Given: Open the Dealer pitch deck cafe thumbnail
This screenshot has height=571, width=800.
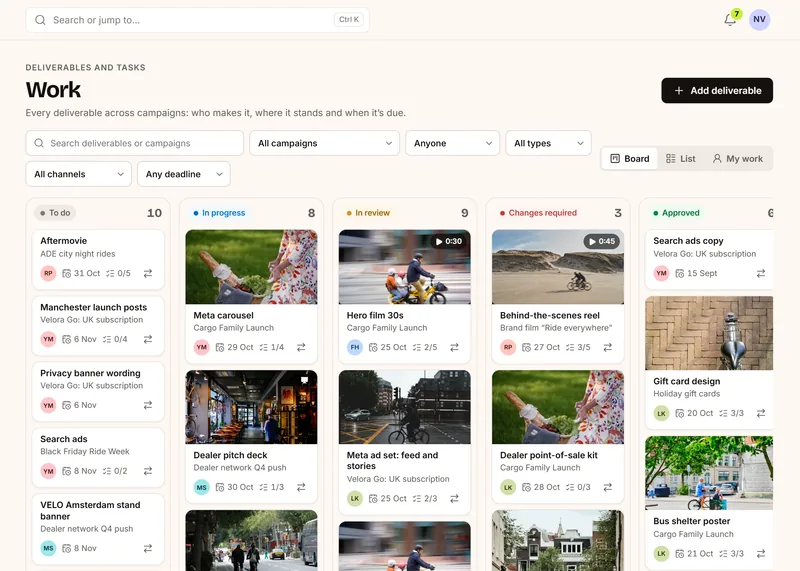Looking at the screenshot, I should click(x=252, y=407).
